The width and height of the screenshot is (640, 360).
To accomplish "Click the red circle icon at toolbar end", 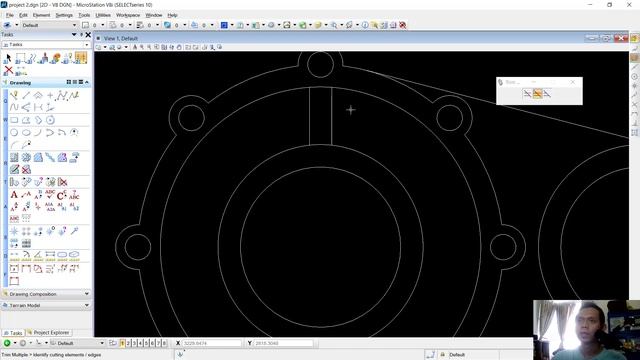I will (403, 25).
